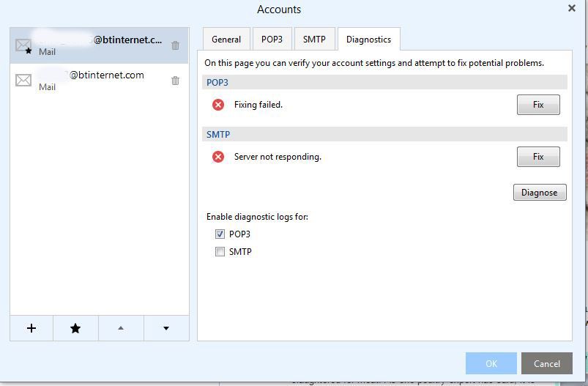Viewport: 588px width, 386px height.
Task: Delete the first btinternet account via trash icon
Action: [175, 45]
